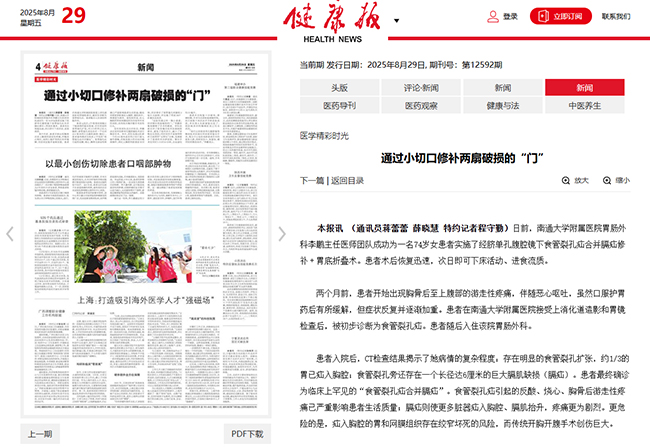Click the large red date number 29
This screenshot has height=447, width=650.
(x=73, y=16)
